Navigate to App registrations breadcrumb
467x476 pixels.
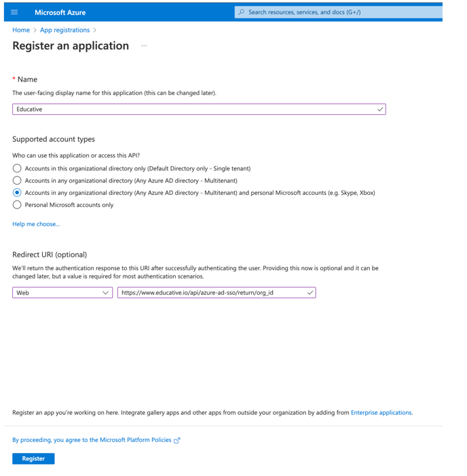[x=65, y=30]
